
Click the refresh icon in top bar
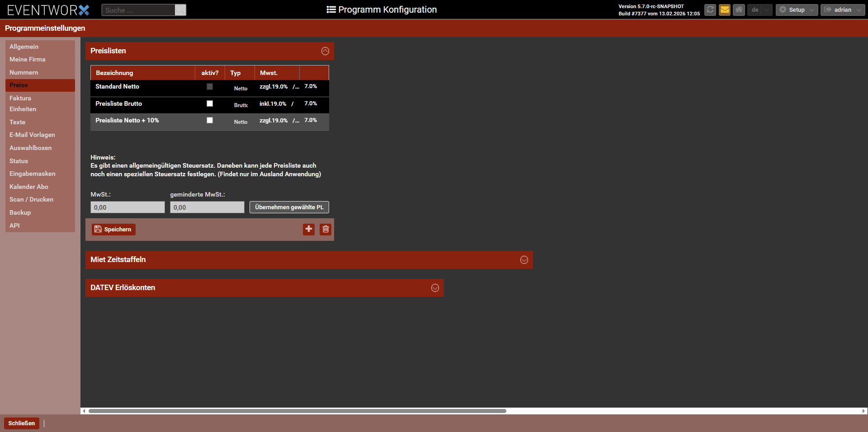click(710, 9)
